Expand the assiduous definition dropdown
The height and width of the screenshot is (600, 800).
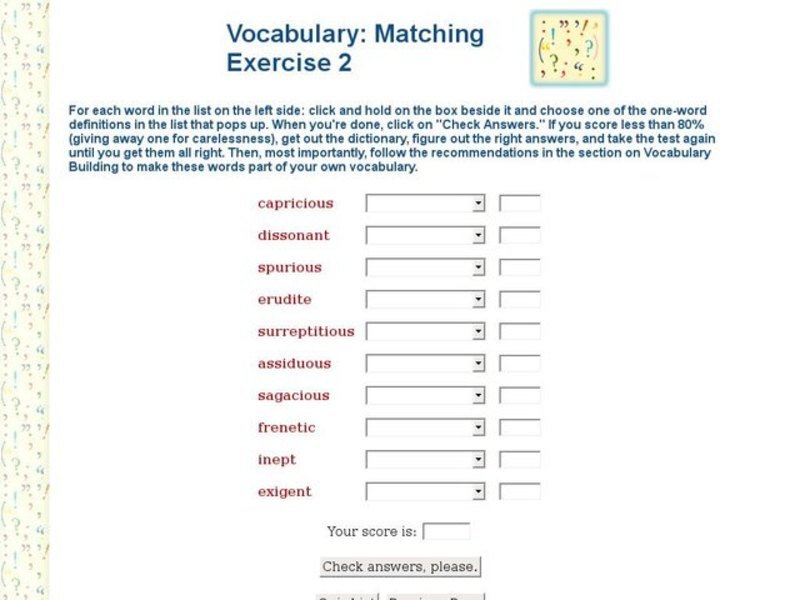[425, 364]
